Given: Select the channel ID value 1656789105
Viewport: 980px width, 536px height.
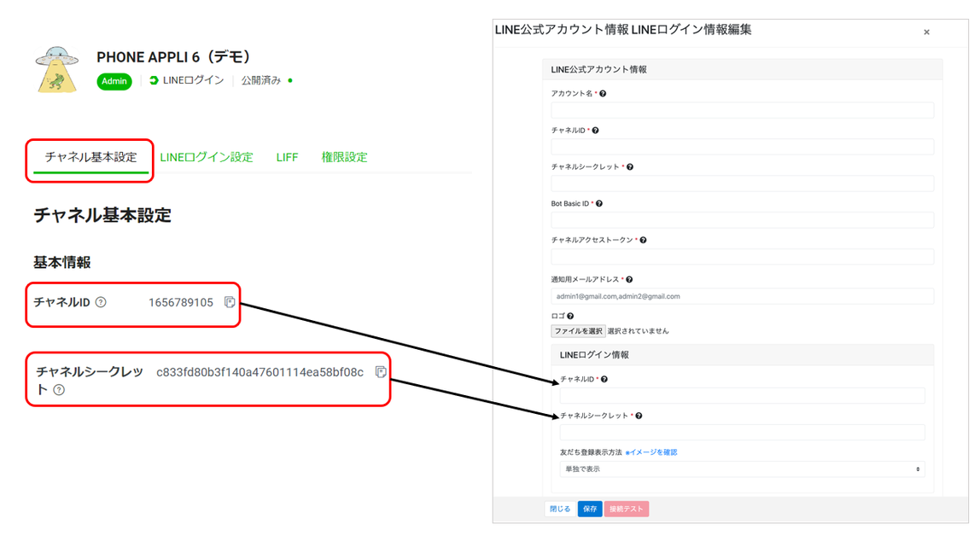Looking at the screenshot, I should [x=181, y=302].
